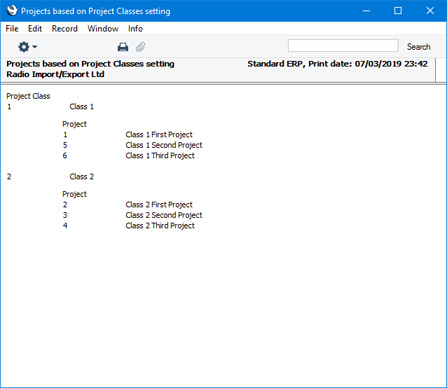This screenshot has width=447, height=388.
Task: Open the Info menu
Action: pos(135,29)
